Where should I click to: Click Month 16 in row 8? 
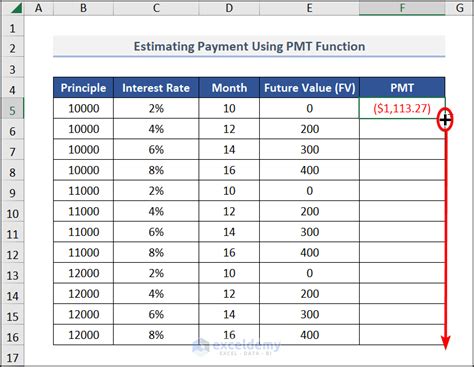[229, 170]
